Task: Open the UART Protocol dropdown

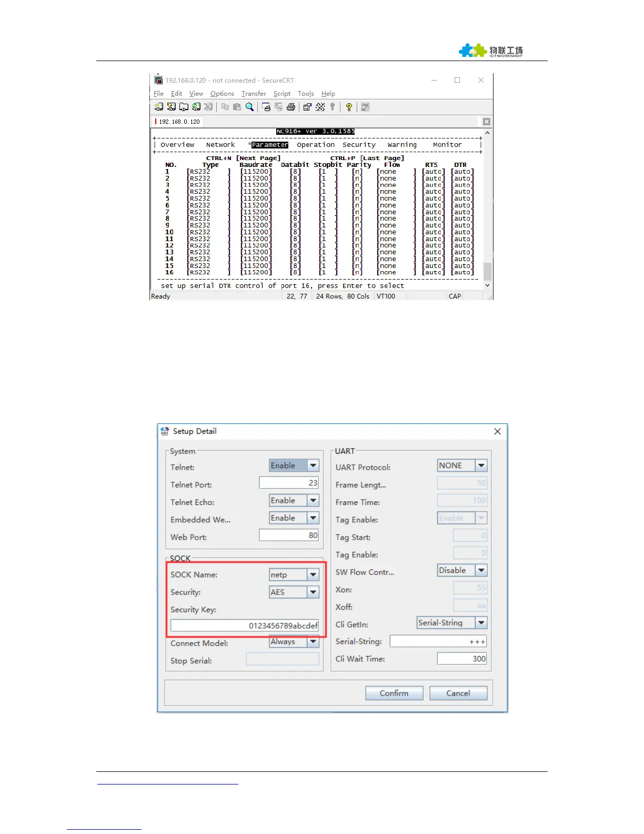Action: coord(481,465)
